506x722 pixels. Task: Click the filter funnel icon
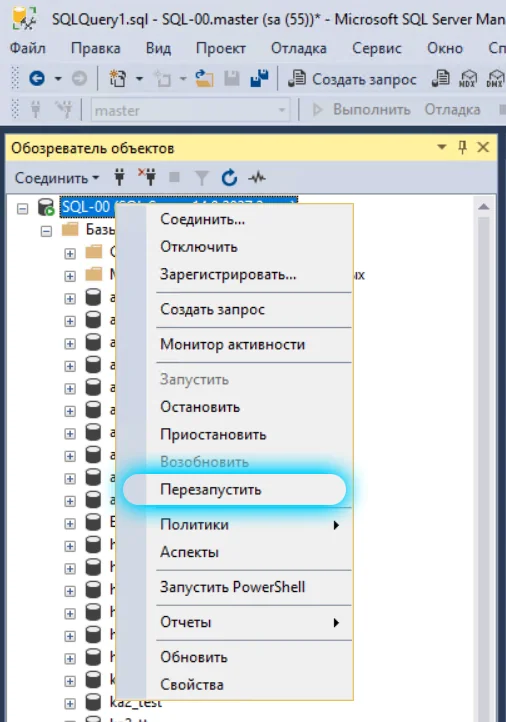tap(202, 177)
